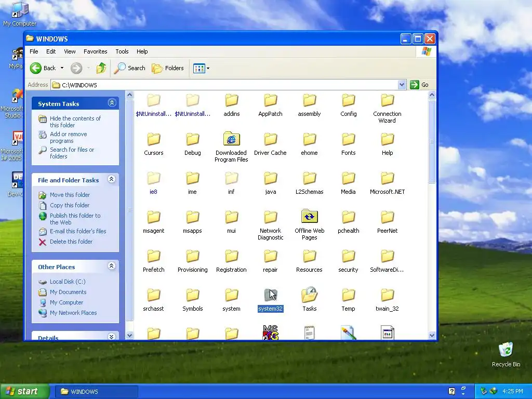Click Copy this folder
Screen dimensions: 532x399
(x=70, y=205)
